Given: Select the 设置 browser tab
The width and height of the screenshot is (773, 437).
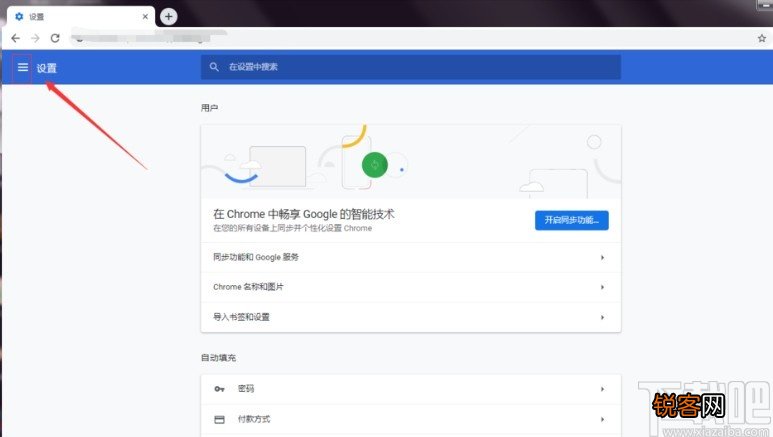Looking at the screenshot, I should pyautogui.click(x=79, y=17).
